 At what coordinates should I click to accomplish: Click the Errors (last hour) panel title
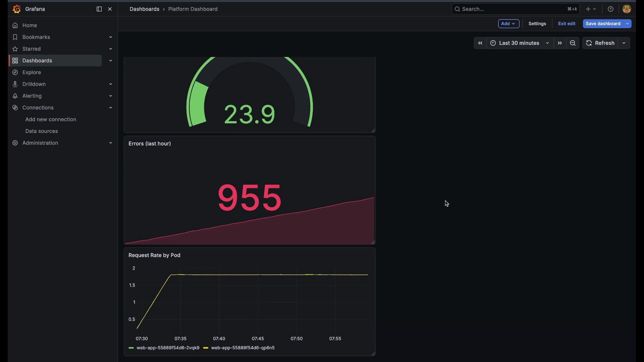[x=150, y=144]
